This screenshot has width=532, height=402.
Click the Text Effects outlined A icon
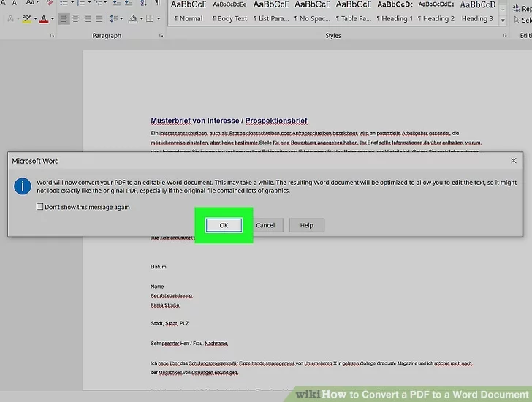pyautogui.click(x=10, y=19)
